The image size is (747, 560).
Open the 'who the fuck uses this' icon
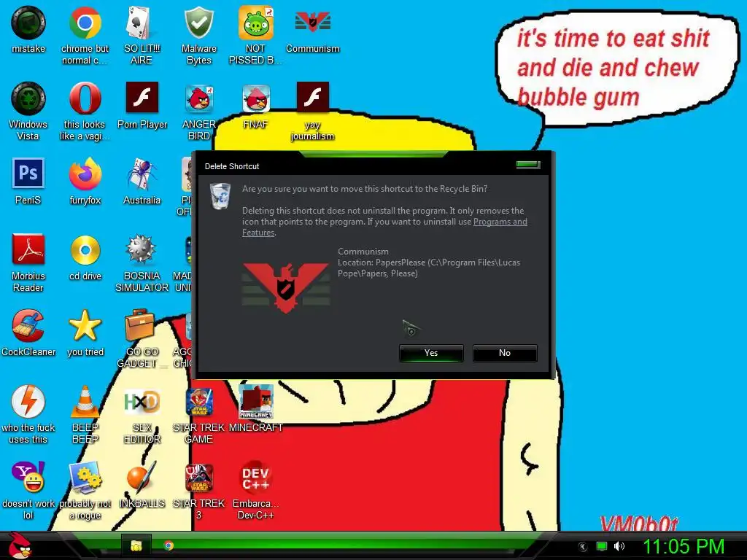(x=28, y=402)
